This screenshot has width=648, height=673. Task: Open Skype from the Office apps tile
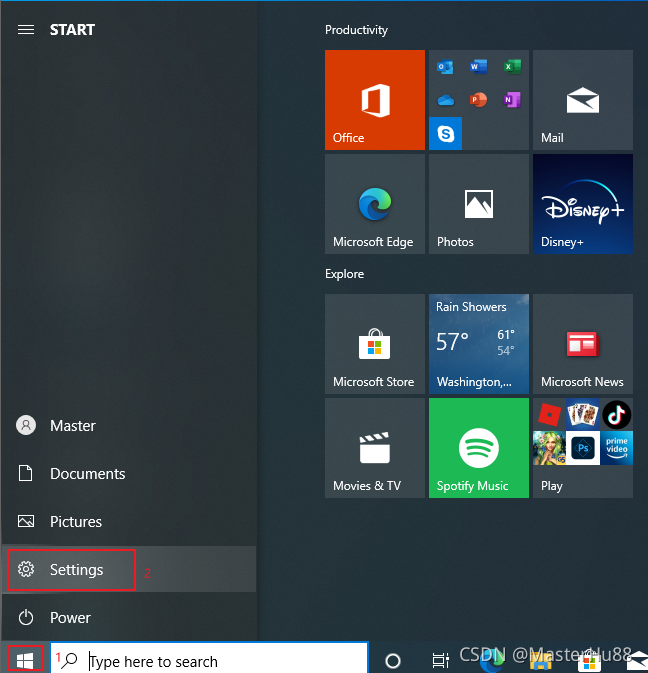pyautogui.click(x=445, y=133)
